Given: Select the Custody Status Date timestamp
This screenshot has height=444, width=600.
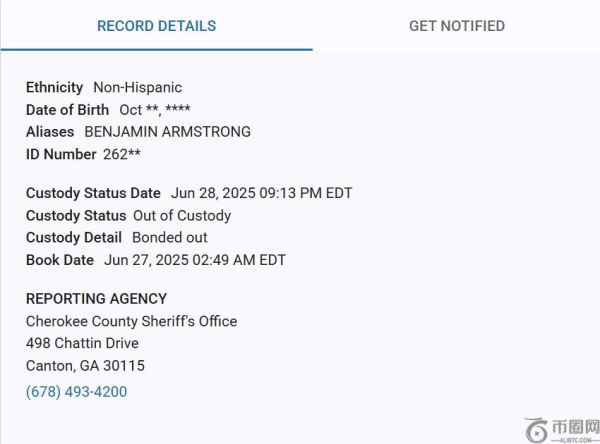Looking at the screenshot, I should 262,193.
